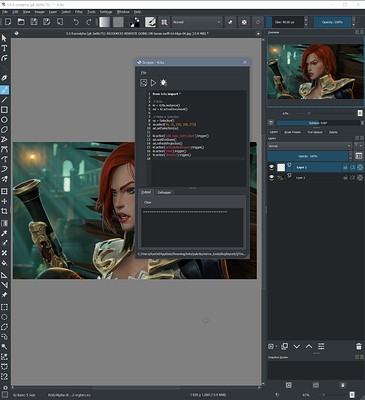The image size is (365, 400).
Task: Select the Gradient tool in toolbox
Action: [4, 223]
